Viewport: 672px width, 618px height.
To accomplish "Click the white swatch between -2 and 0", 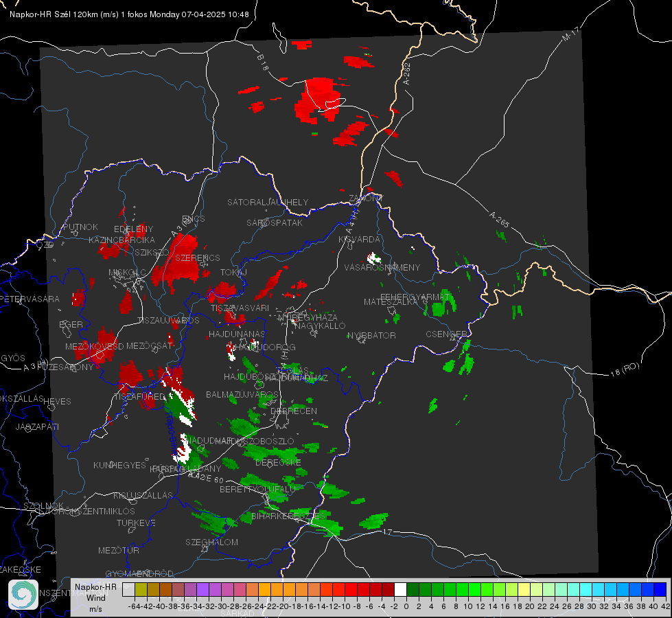I will tap(400, 590).
